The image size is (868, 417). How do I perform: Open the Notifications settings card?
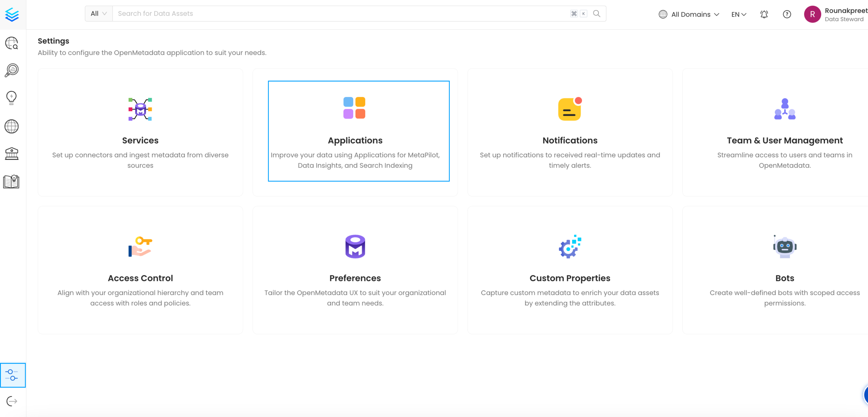[569, 133]
